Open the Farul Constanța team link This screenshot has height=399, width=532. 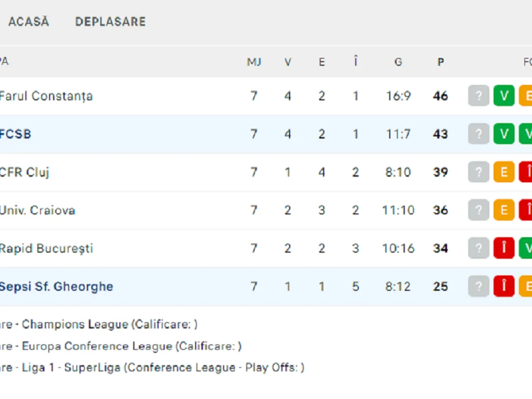point(46,96)
